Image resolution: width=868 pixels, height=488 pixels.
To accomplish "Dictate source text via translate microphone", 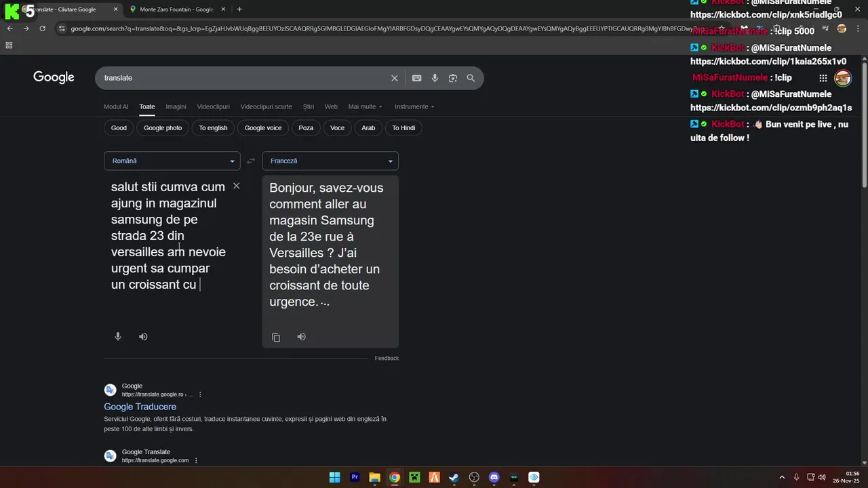I will [118, 336].
